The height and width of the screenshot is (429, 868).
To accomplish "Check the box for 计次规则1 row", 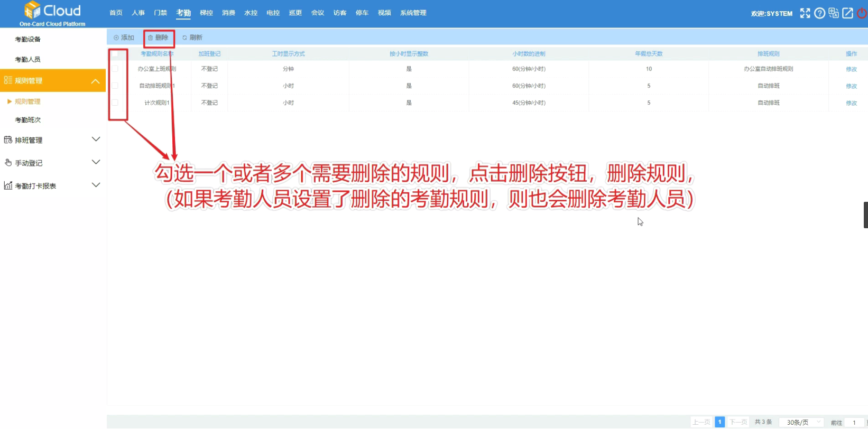I will point(115,102).
